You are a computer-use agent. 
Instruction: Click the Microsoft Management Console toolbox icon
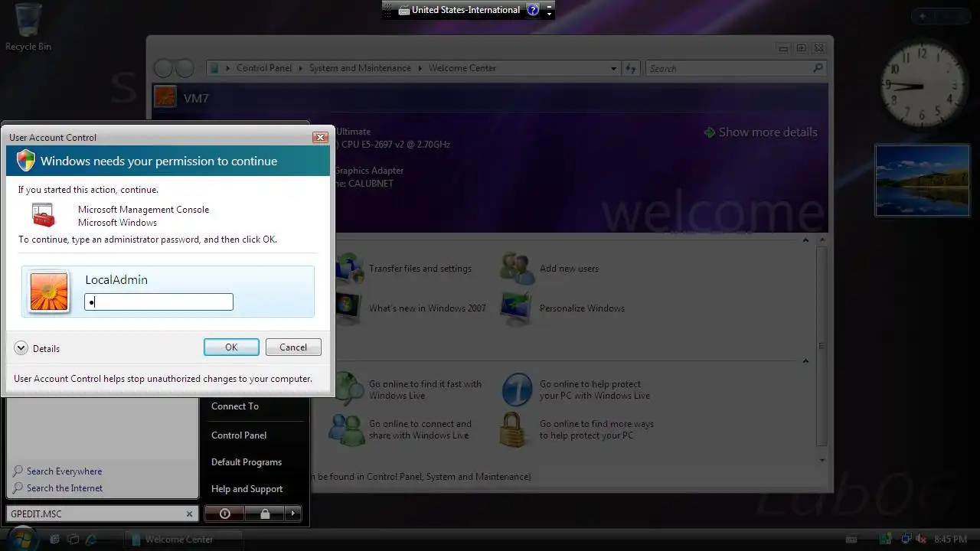tap(44, 215)
